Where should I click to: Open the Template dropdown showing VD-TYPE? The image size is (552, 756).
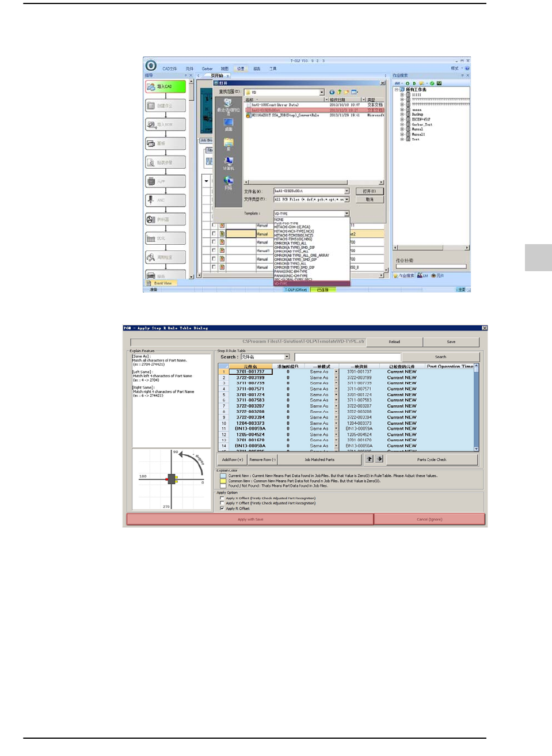click(347, 214)
